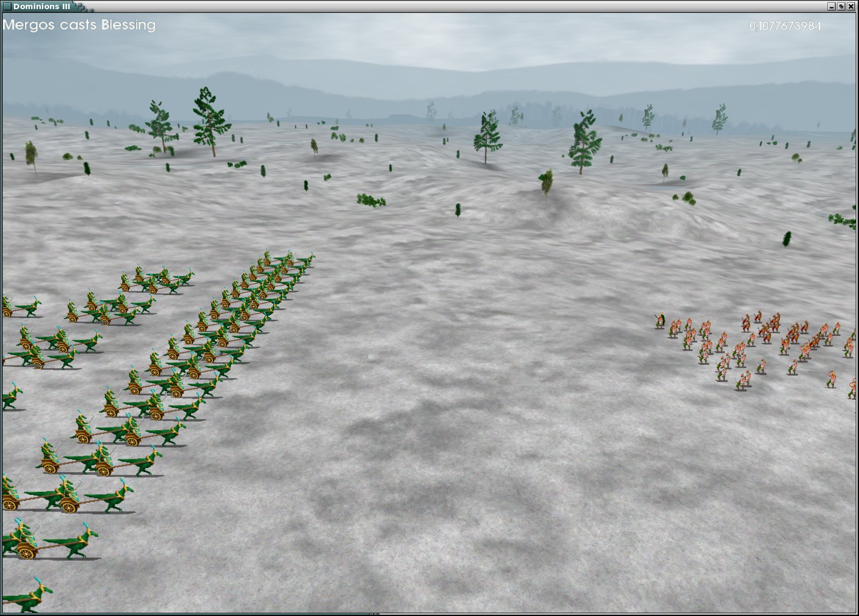Image resolution: width=859 pixels, height=616 pixels.
Task: Click the dark bush near the right edge
Action: (787, 239)
